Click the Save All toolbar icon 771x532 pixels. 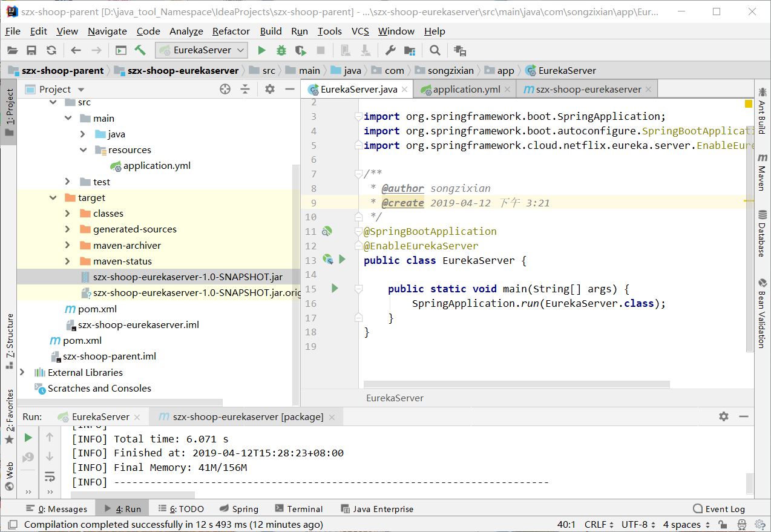coord(31,50)
